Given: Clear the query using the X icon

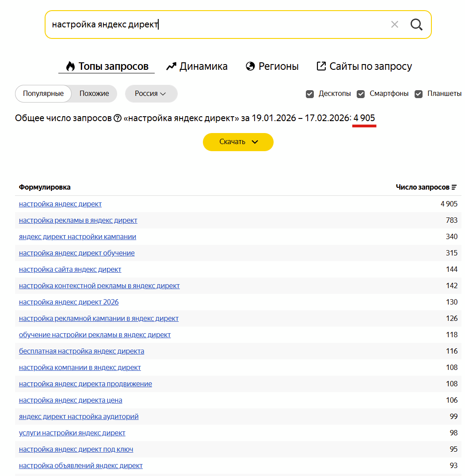Looking at the screenshot, I should click(394, 24).
